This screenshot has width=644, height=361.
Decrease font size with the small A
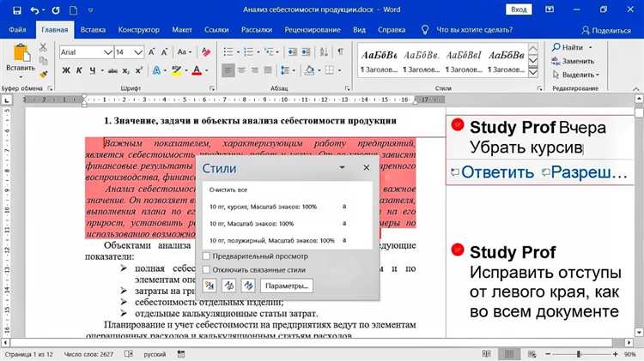(x=164, y=52)
